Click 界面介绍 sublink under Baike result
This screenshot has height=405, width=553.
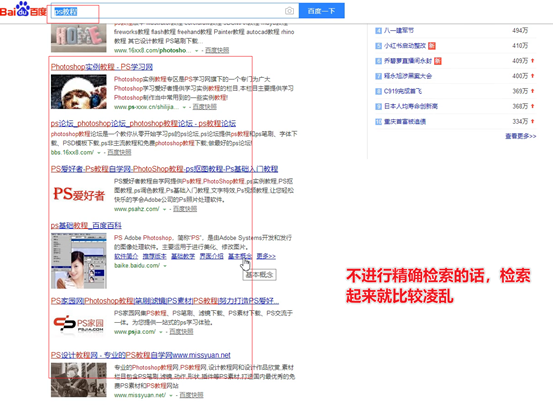coord(212,256)
